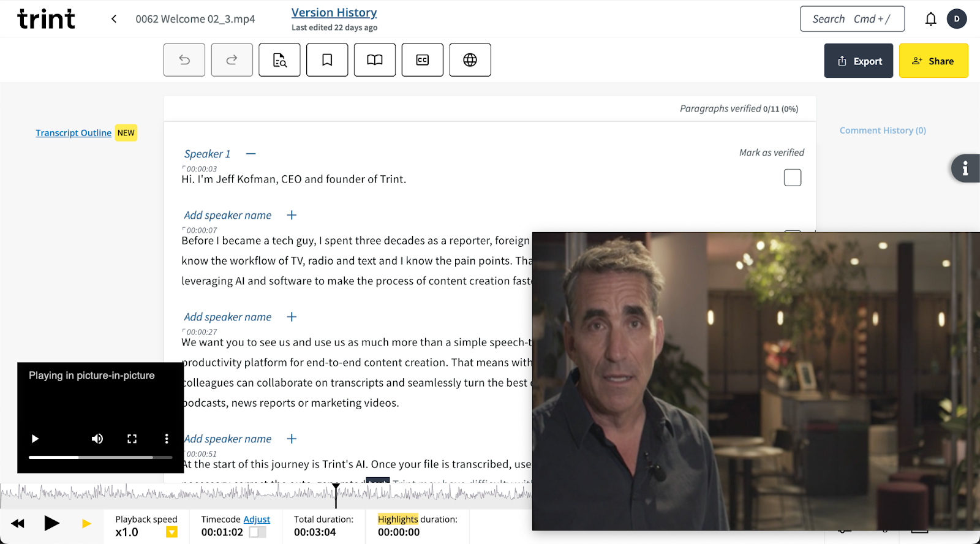The width and height of the screenshot is (980, 544).
Task: Seek in the video progress bar
Action: [100, 458]
